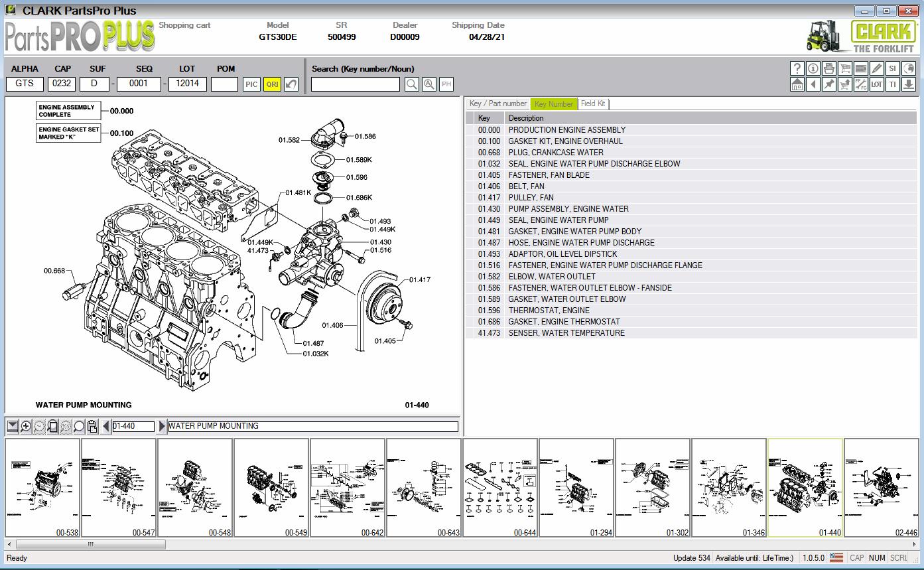Click the printer icon in toolbar

pyautogui.click(x=829, y=68)
